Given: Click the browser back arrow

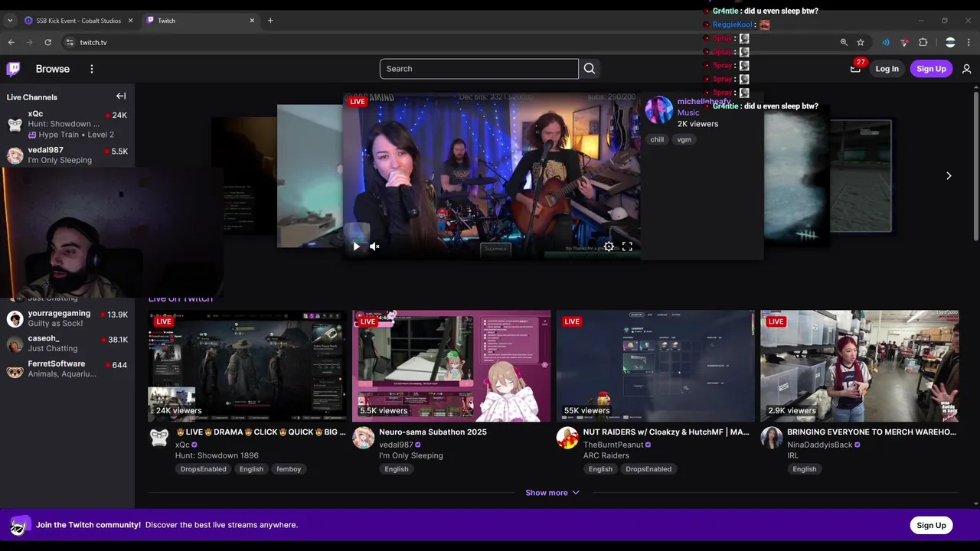Looking at the screenshot, I should click(11, 42).
